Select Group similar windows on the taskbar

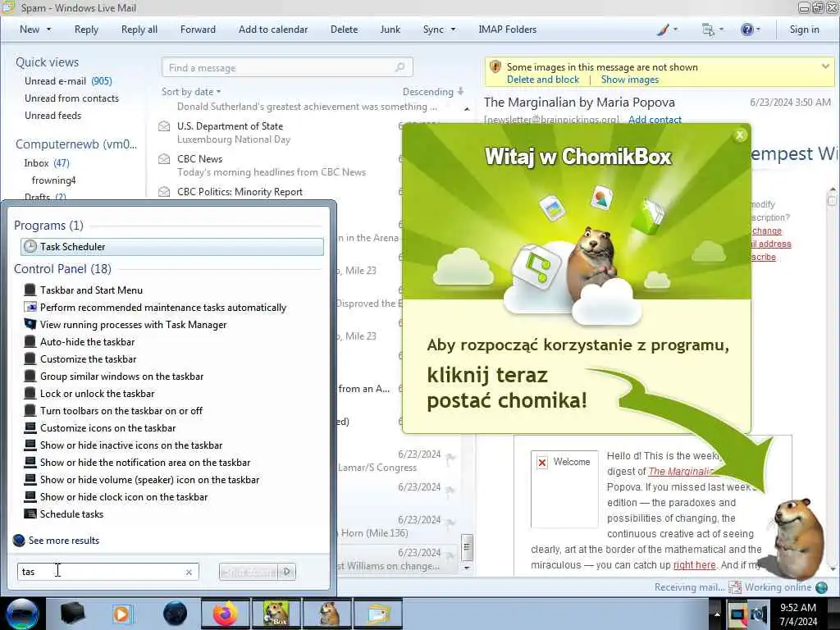[121, 376]
